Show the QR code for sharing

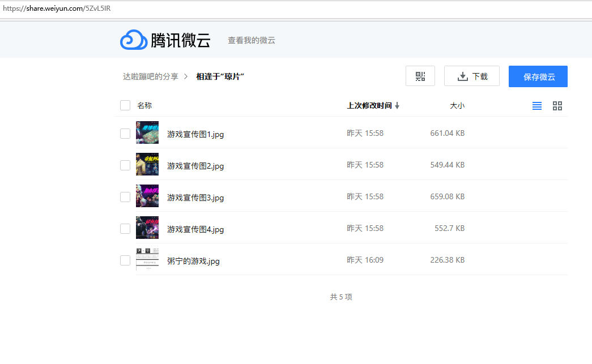click(420, 76)
